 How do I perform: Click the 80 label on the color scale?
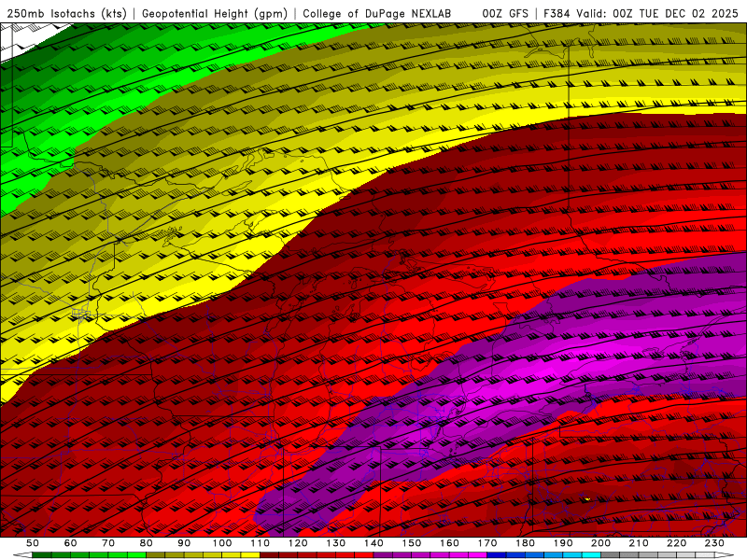coord(147,543)
